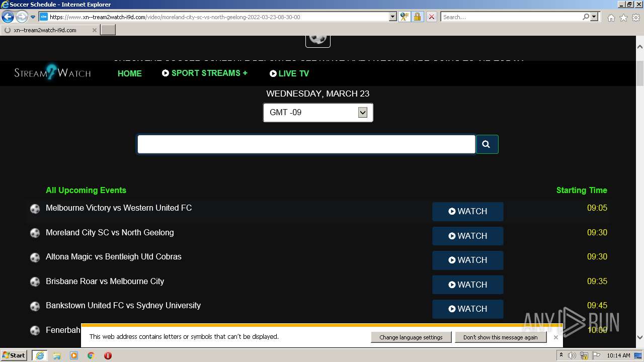Click the 09:05 starting time text
Screen dimensions: 644x362
597,208
